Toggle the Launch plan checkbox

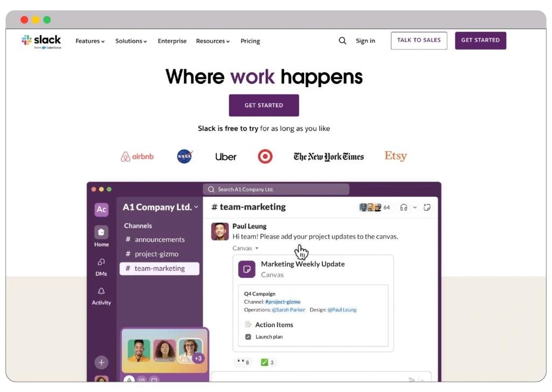[x=248, y=337]
